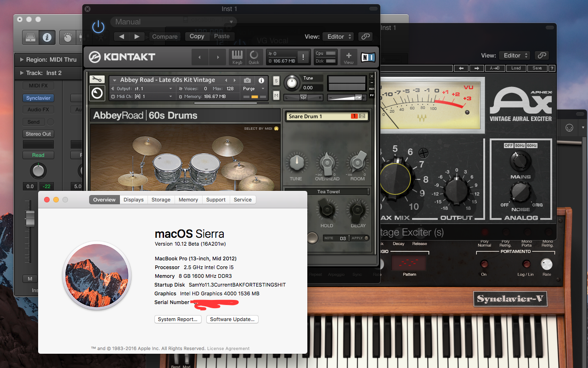Toggle the Kontakt plugin power button
588x368 pixels.
pyautogui.click(x=98, y=27)
